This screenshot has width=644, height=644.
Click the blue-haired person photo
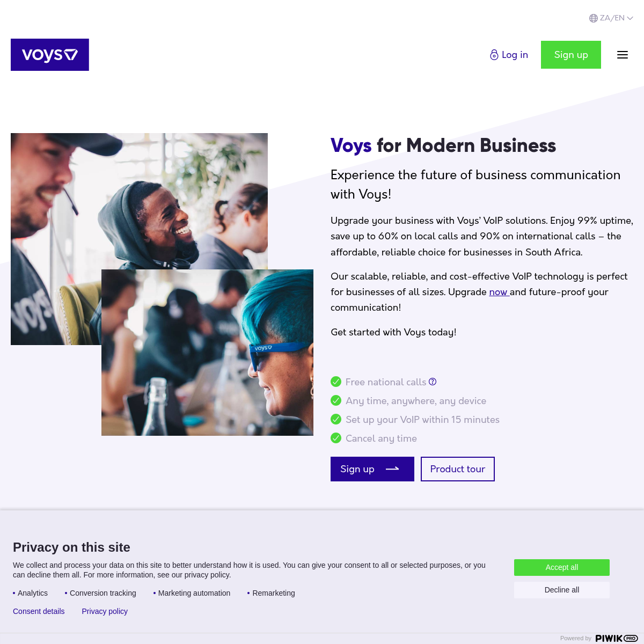pyautogui.click(x=207, y=353)
